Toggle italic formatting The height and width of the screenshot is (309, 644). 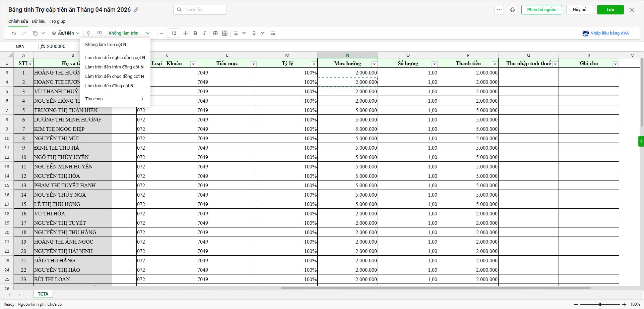pos(205,33)
